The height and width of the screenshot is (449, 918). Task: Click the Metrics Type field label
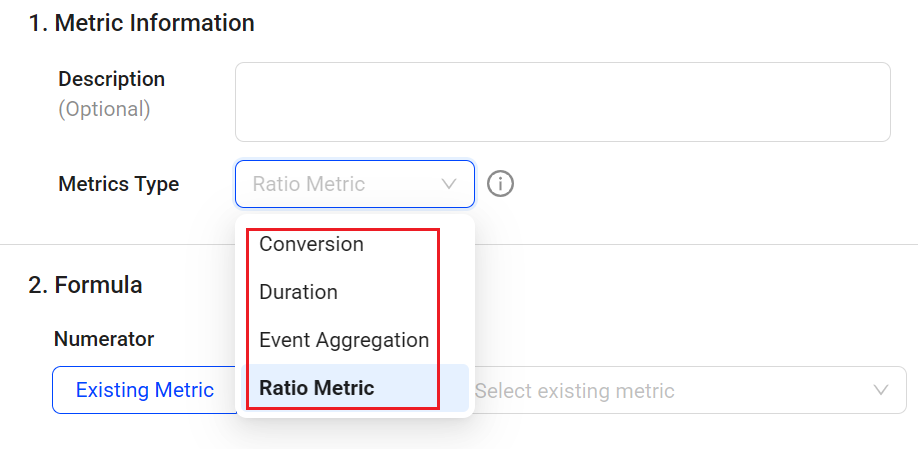[118, 184]
